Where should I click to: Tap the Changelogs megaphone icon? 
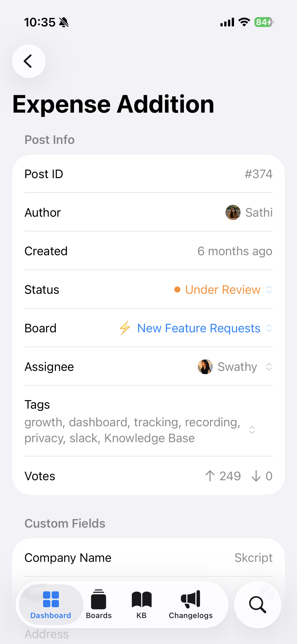click(x=190, y=599)
